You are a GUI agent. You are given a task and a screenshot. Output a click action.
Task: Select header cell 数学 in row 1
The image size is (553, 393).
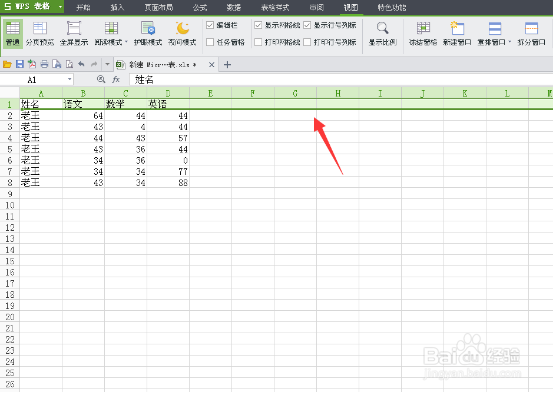[126, 104]
